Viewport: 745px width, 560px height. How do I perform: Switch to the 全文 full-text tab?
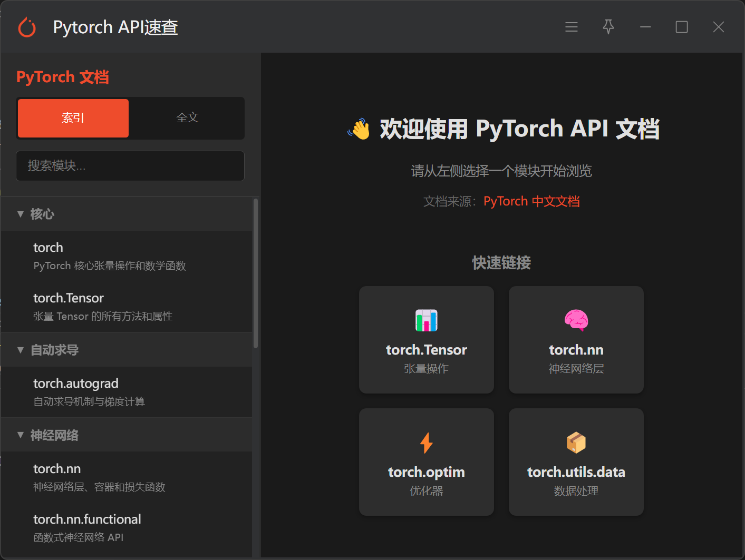(x=187, y=118)
